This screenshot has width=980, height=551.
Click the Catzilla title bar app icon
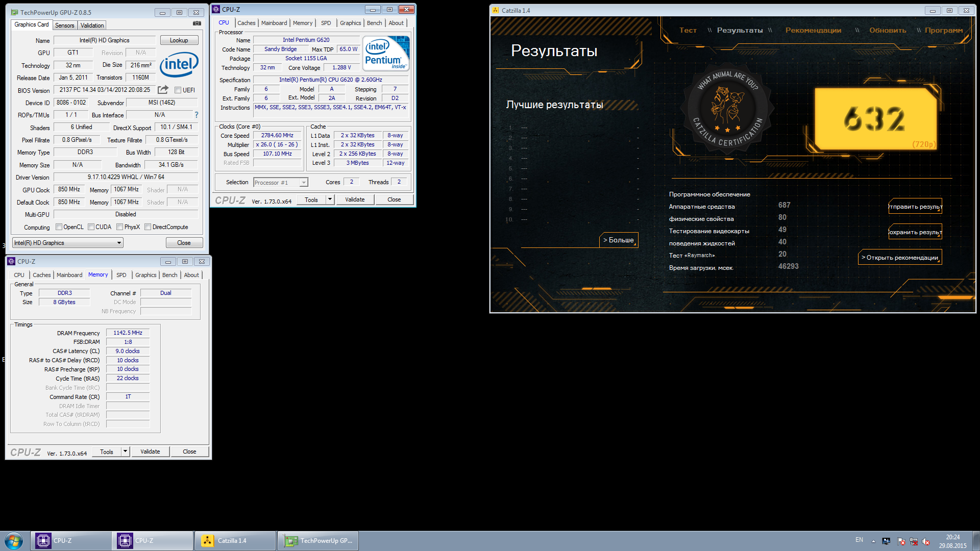(496, 10)
